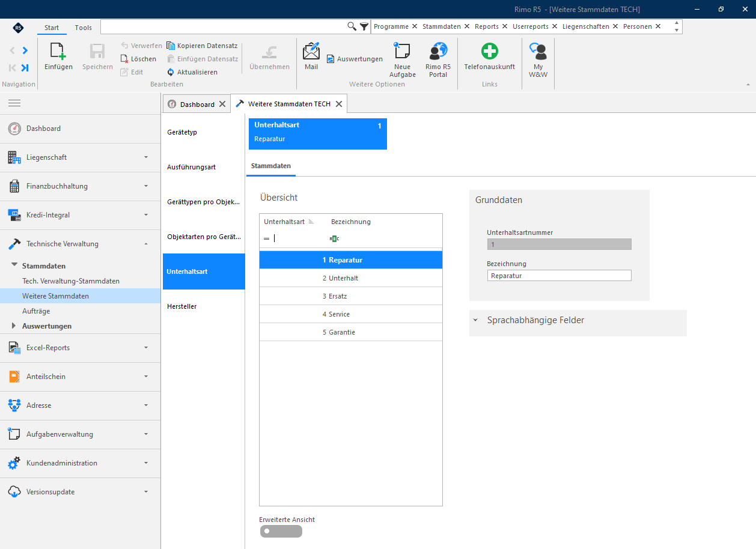The width and height of the screenshot is (756, 549).
Task: Open My W&W
Action: pos(538,60)
